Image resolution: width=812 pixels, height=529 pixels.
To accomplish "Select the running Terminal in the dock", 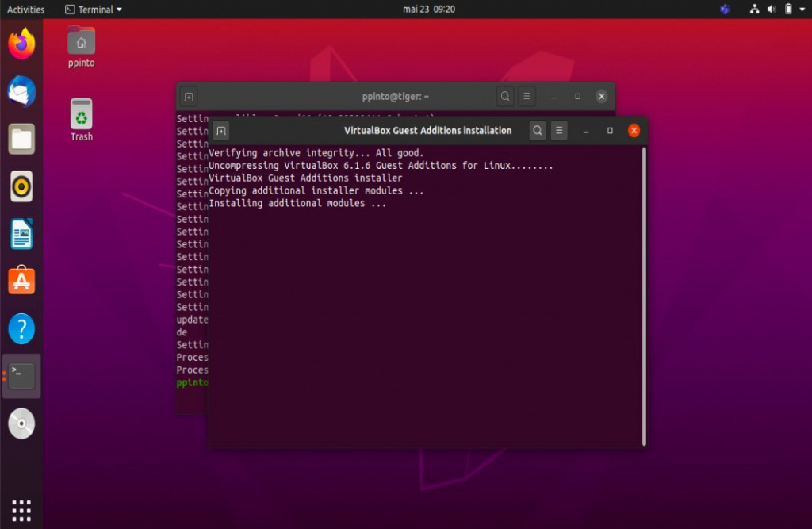I will coord(21,376).
